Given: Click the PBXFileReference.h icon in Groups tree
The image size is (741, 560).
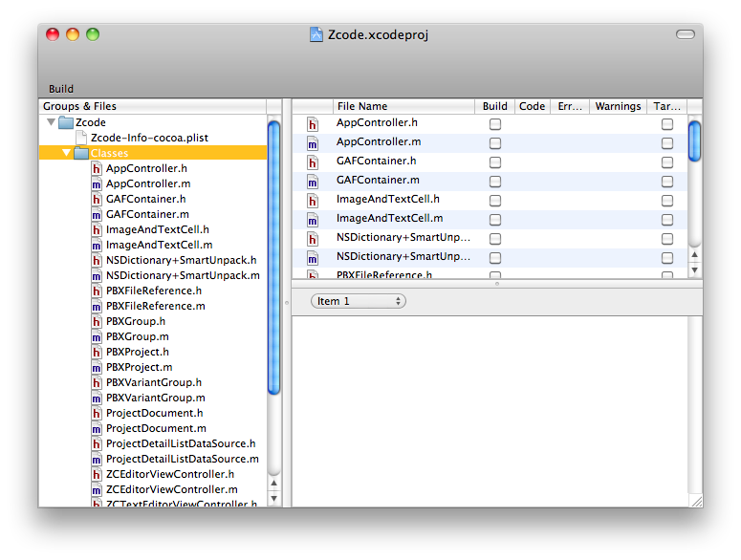Looking at the screenshot, I should tap(97, 291).
